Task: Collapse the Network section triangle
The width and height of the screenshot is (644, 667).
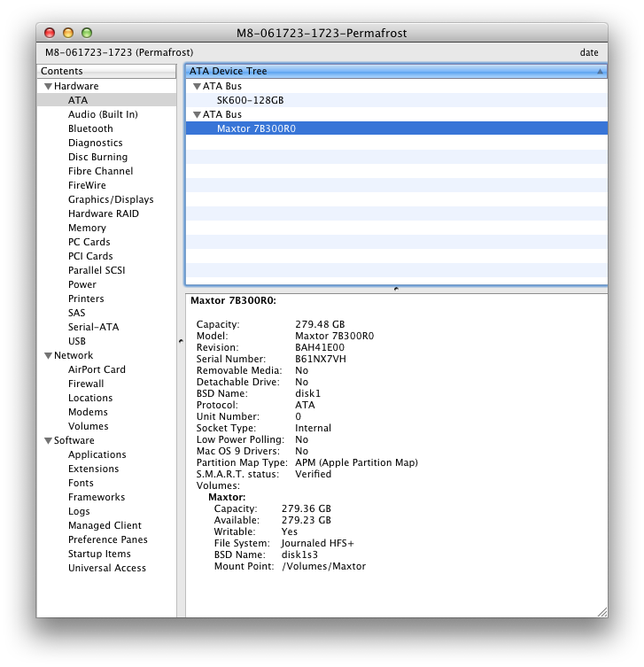Action: 48,356
